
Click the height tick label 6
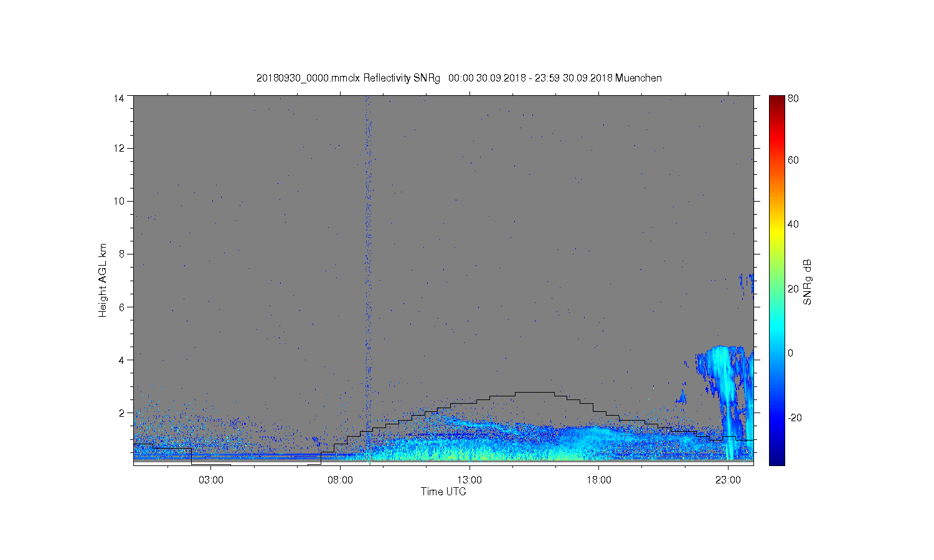tap(121, 307)
